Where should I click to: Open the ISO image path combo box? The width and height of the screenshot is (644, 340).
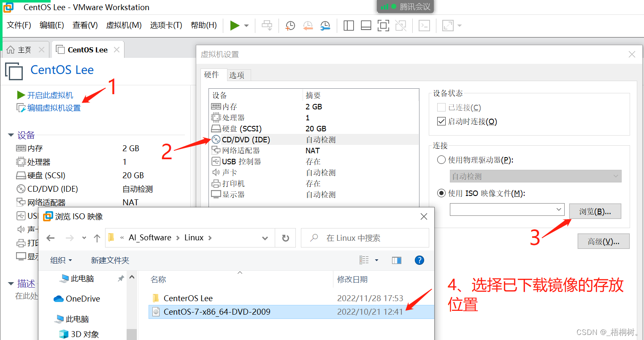click(x=507, y=209)
